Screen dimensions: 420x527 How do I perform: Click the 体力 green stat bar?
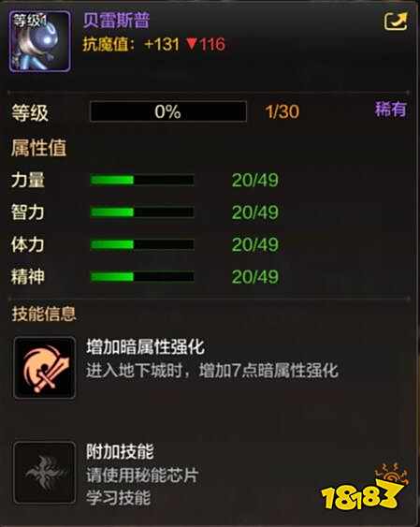click(x=142, y=244)
